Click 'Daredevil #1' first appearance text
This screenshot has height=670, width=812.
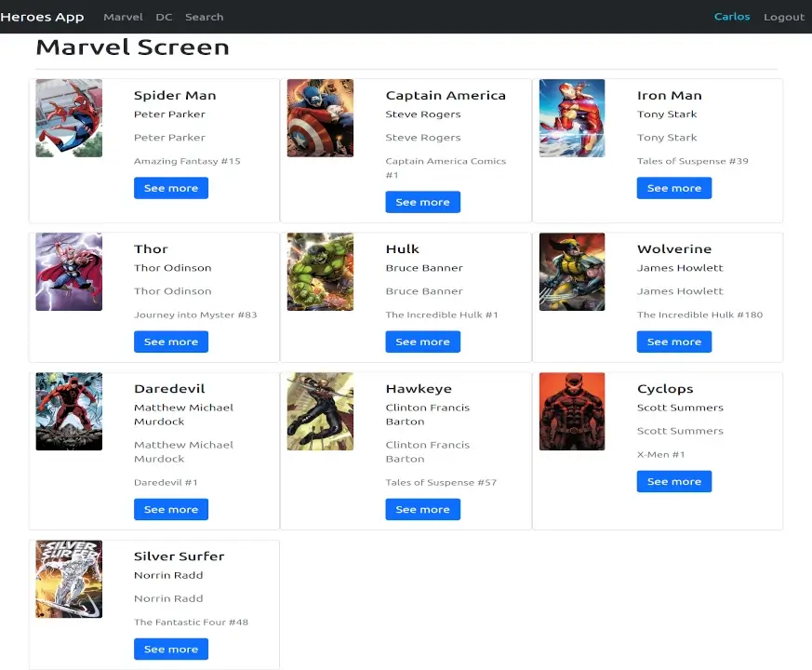click(166, 482)
